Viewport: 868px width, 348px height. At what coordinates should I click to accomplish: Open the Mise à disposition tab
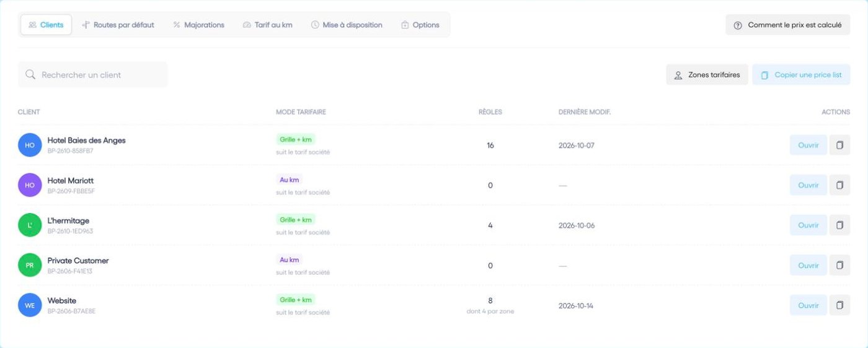pyautogui.click(x=347, y=25)
